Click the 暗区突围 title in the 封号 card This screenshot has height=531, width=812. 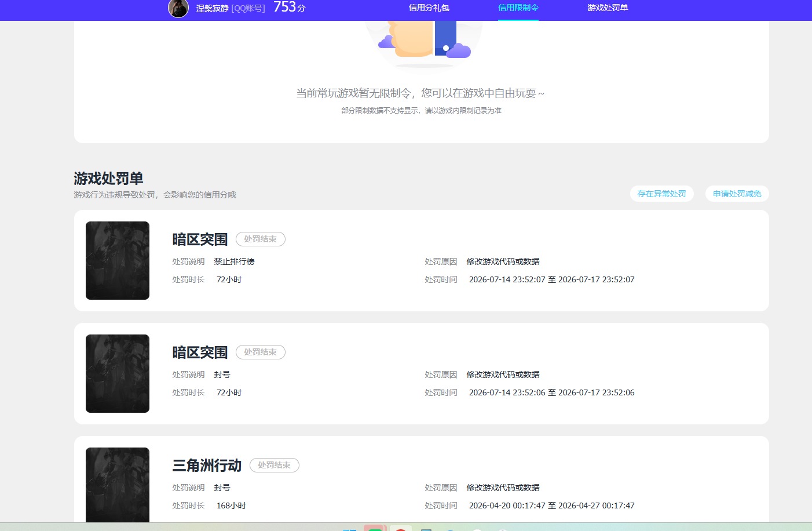coord(200,352)
